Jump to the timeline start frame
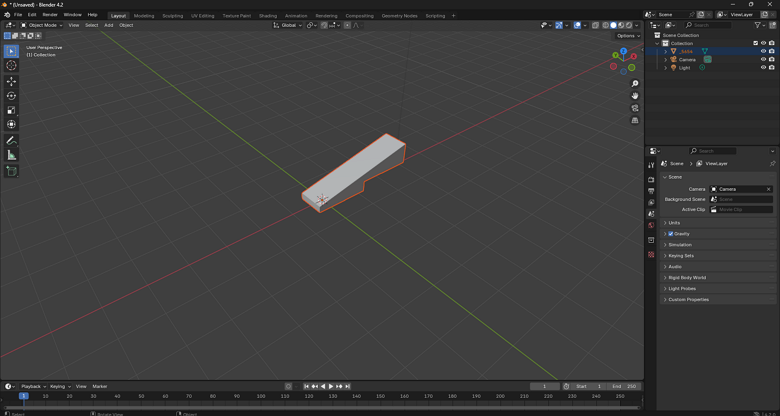Image resolution: width=780 pixels, height=416 pixels. point(306,386)
